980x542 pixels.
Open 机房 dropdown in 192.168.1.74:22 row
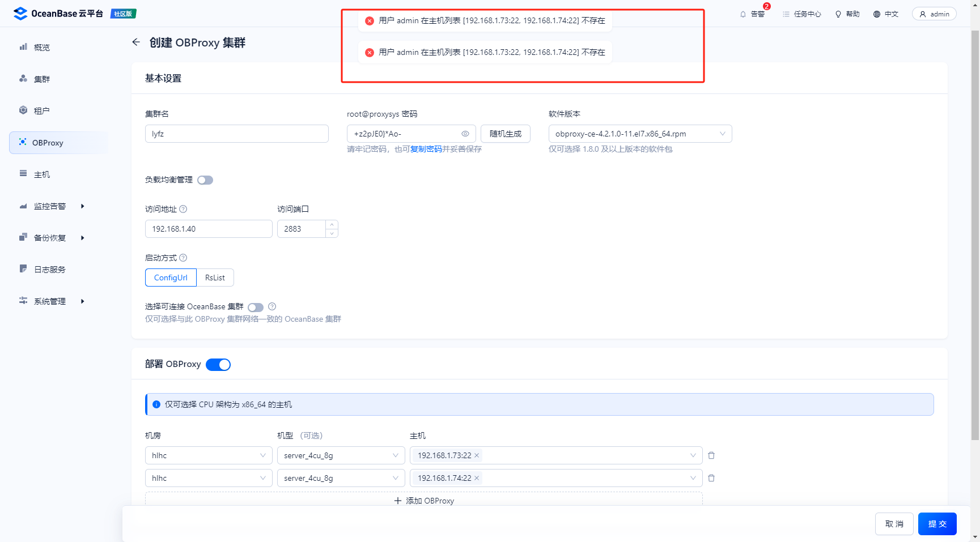pos(209,478)
